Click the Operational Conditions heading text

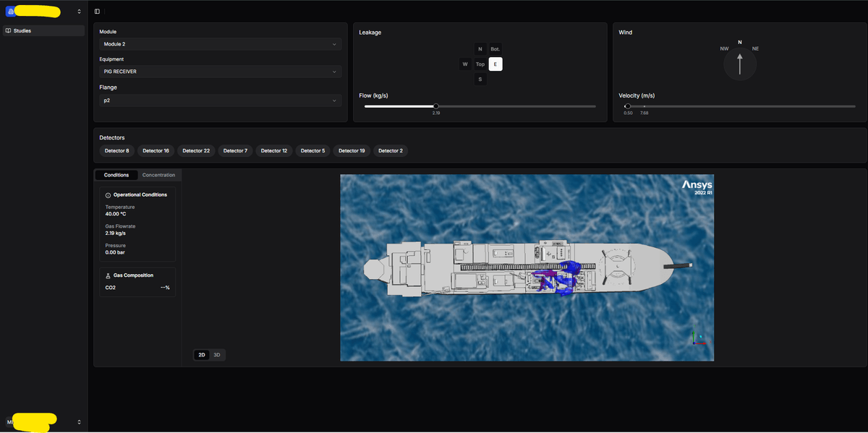point(140,195)
